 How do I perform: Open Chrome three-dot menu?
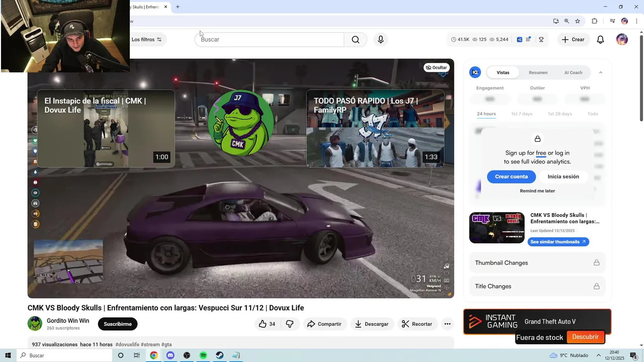click(636, 21)
